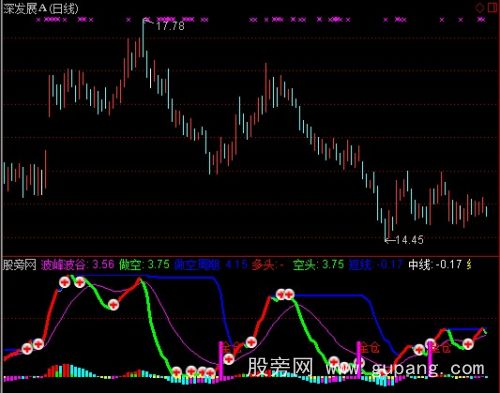This screenshot has height=393, width=500.
Task: Select the blue 短线 -0.17 indicator value
Action: point(376,265)
